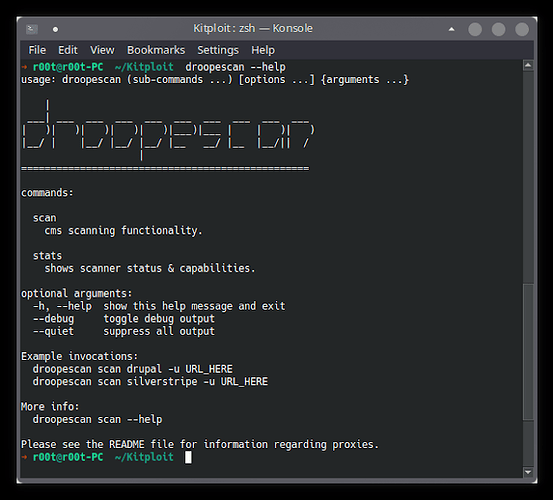The width and height of the screenshot is (553, 500).
Task: Click the terminal scrollbar thumb
Action: click(x=528, y=351)
